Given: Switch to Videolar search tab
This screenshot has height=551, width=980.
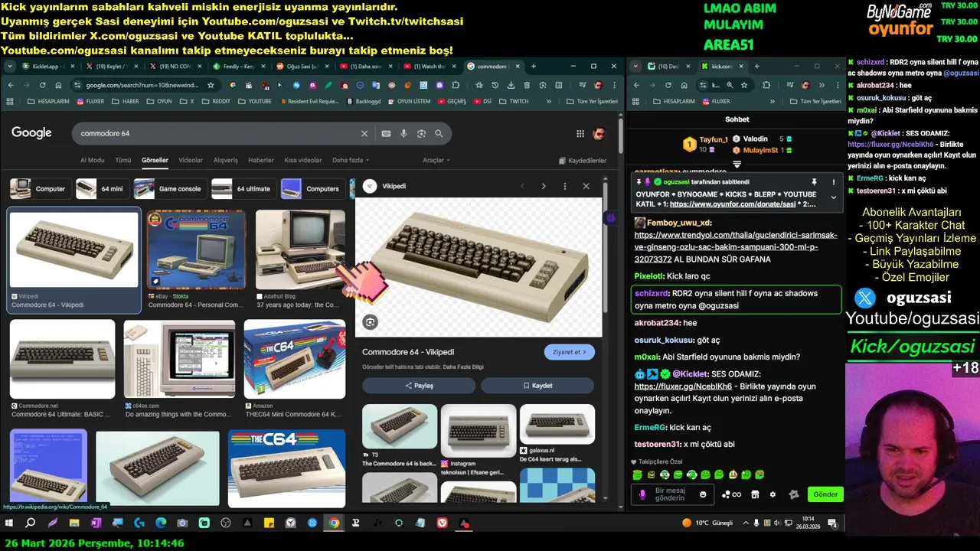Looking at the screenshot, I should [x=191, y=160].
